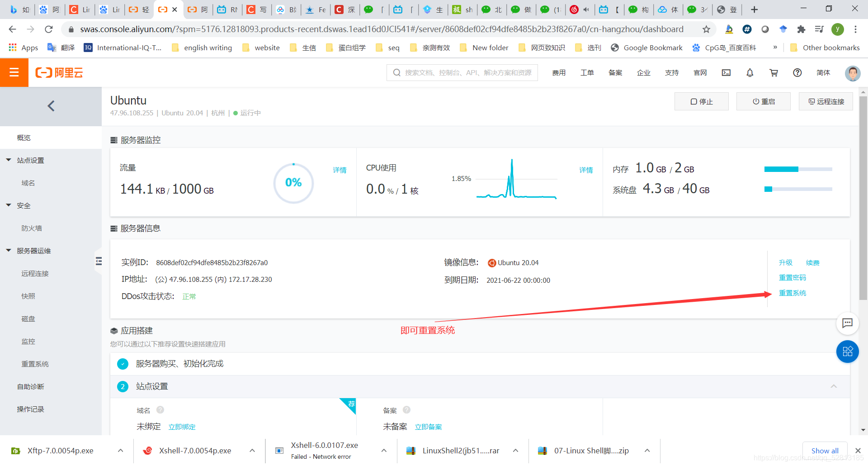The image size is (868, 466).
Task: Click the 停止 server button
Action: pos(701,101)
